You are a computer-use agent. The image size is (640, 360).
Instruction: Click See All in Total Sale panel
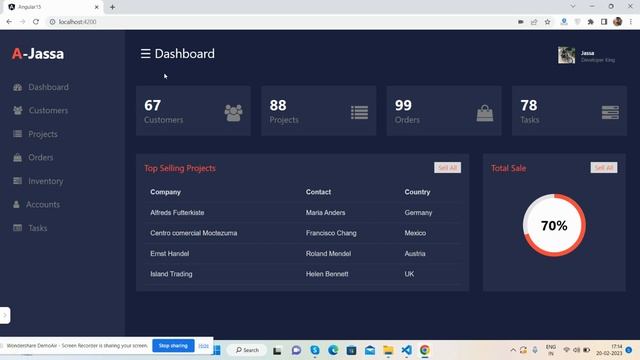pyautogui.click(x=604, y=168)
